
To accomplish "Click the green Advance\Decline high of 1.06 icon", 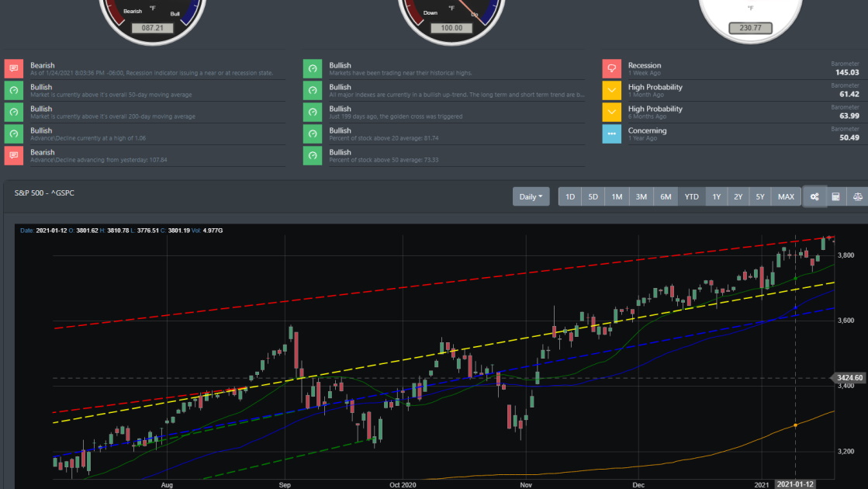I will tap(14, 134).
